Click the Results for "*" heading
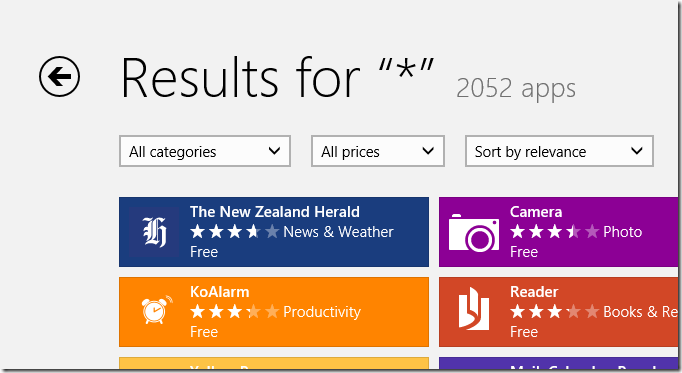Viewport: 682px width, 373px height. (x=277, y=78)
